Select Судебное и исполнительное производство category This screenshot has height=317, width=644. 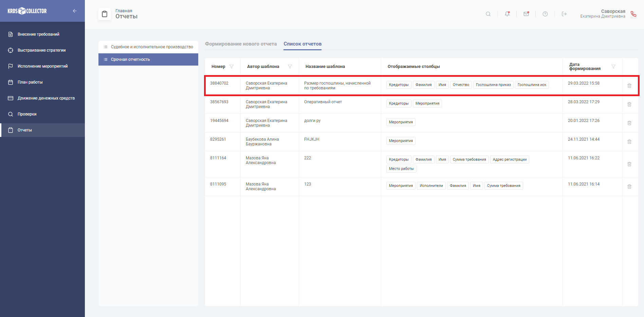(x=148, y=47)
